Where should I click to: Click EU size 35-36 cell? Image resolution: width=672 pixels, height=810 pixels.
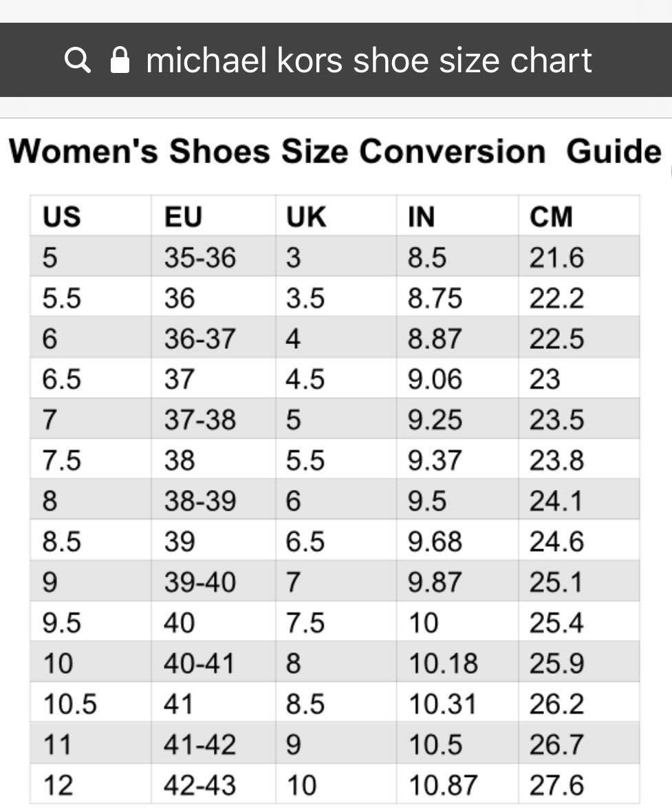click(x=213, y=257)
